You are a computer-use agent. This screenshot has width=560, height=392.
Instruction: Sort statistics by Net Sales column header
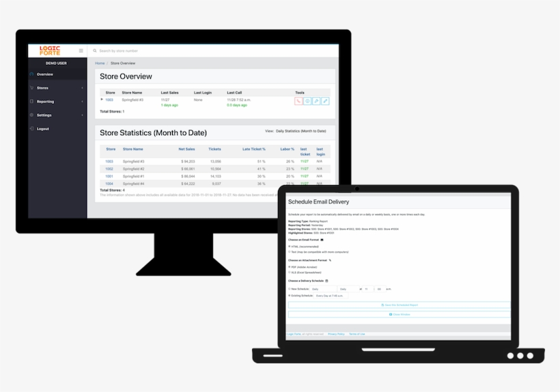coord(186,150)
